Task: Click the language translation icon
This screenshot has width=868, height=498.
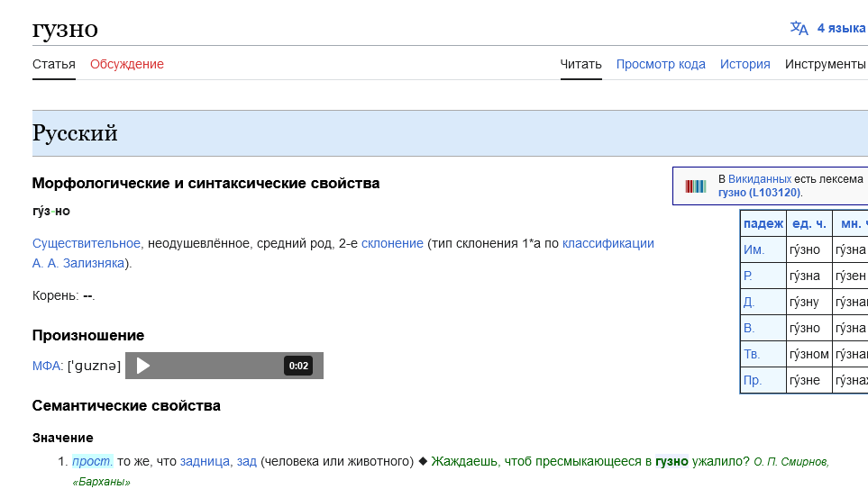Action: [x=799, y=28]
